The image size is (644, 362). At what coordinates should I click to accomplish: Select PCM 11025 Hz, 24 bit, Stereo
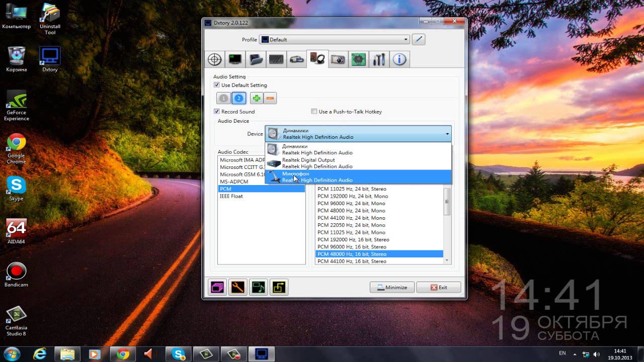click(379, 189)
